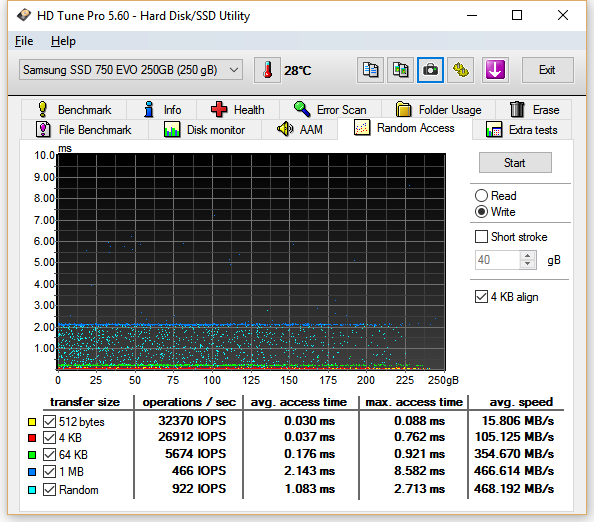Save screenshot using the camera icon
The height and width of the screenshot is (522, 594).
click(430, 70)
